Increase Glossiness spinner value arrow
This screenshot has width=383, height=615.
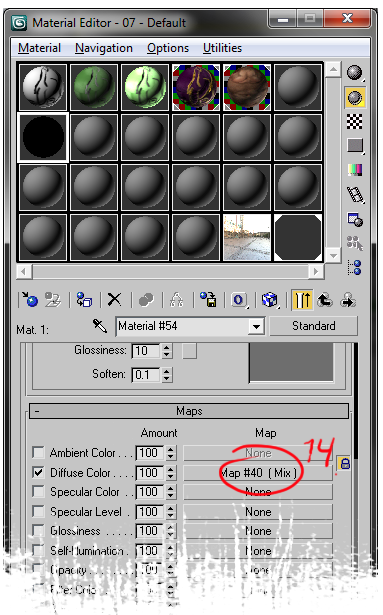click(x=167, y=347)
